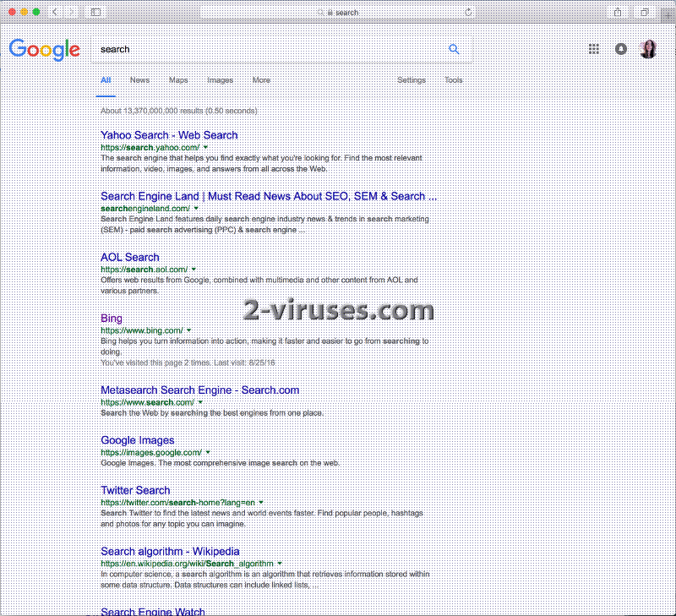Open the More search filters menu

[x=261, y=80]
